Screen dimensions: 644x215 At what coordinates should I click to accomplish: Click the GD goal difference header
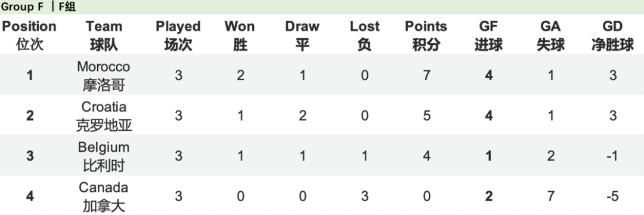coord(613,35)
